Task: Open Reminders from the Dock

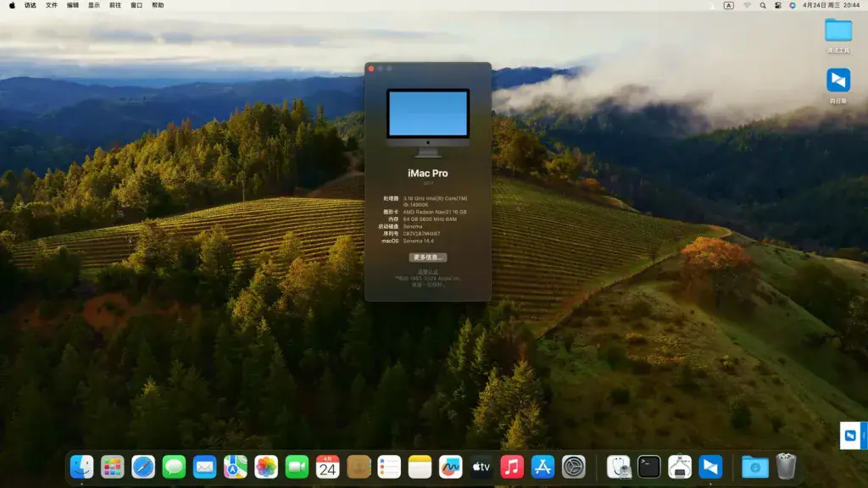Action: [389, 467]
